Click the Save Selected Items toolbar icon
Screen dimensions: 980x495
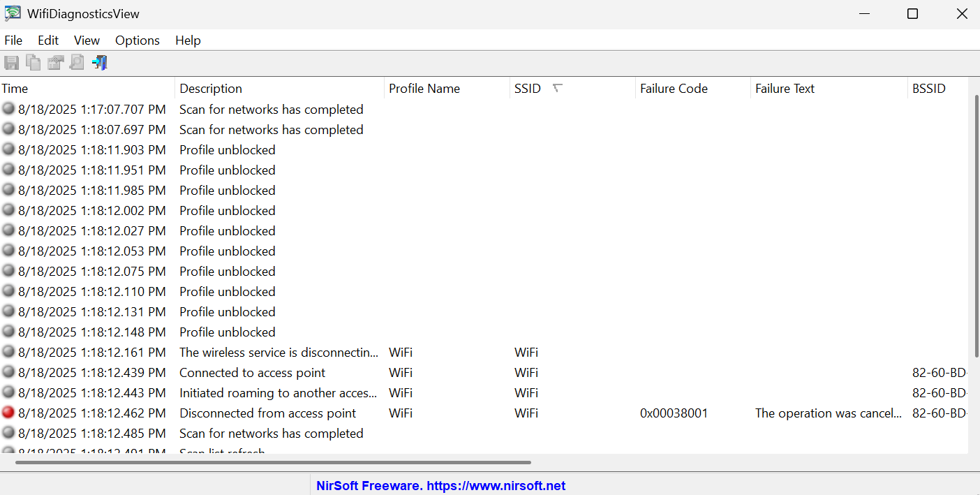click(11, 63)
